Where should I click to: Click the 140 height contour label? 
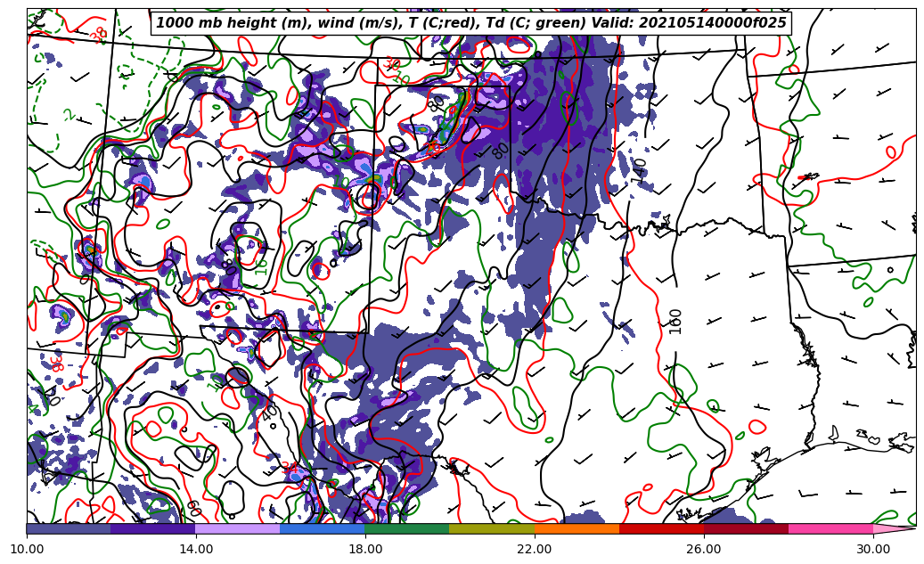point(639,171)
